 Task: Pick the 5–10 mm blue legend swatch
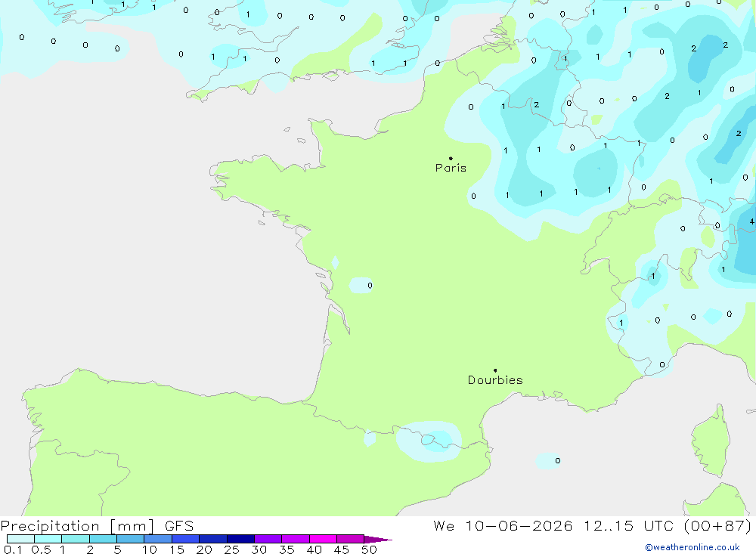point(130,539)
